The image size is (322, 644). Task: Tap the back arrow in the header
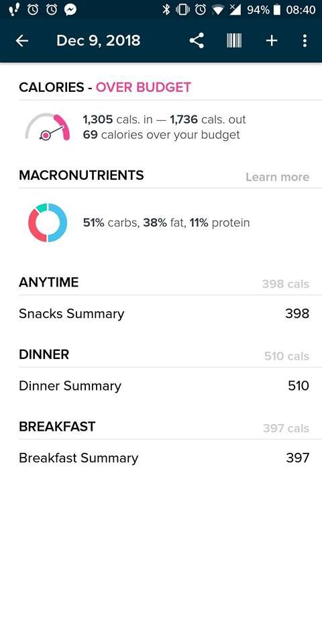pos(21,41)
